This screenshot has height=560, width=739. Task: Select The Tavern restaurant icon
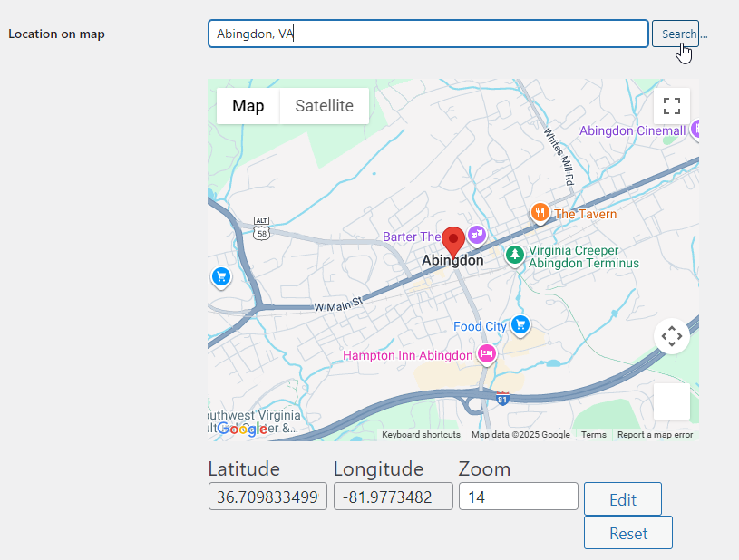(540, 213)
